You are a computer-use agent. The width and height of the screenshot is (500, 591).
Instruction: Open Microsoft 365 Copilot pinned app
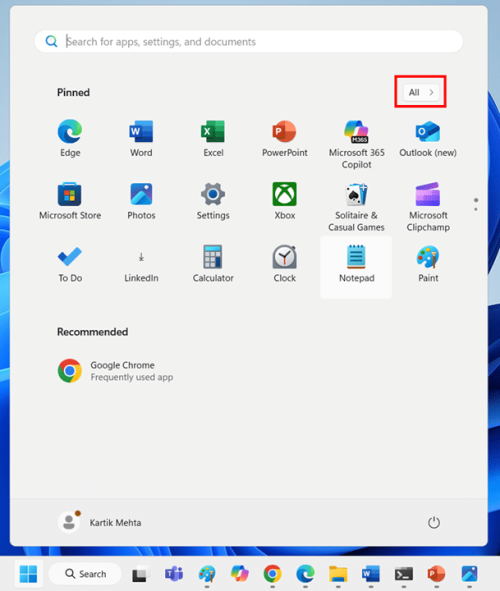pyautogui.click(x=356, y=144)
